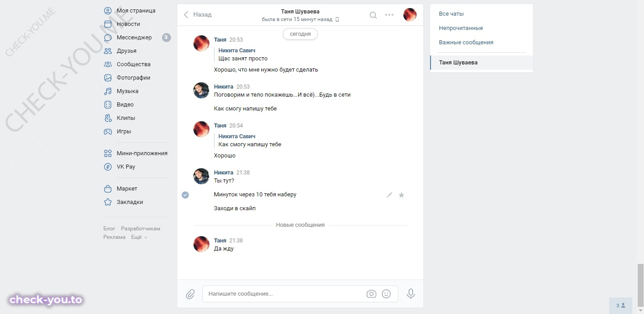Open Музыка music note icon

[x=108, y=91]
